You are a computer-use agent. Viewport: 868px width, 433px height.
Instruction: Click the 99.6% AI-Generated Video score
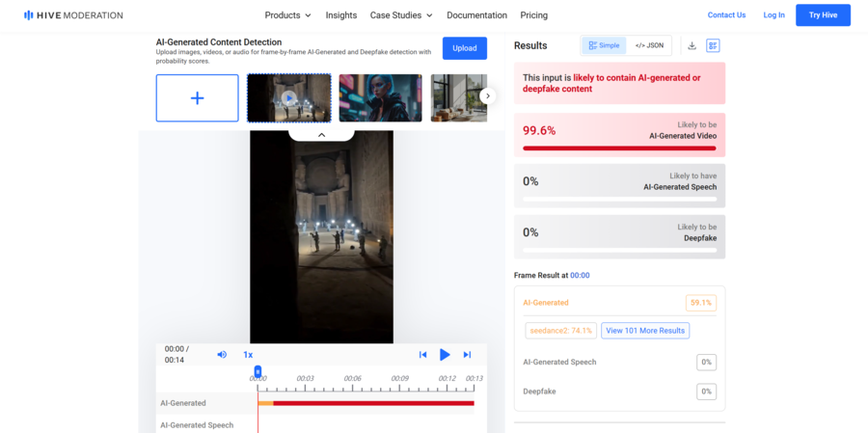click(x=539, y=131)
